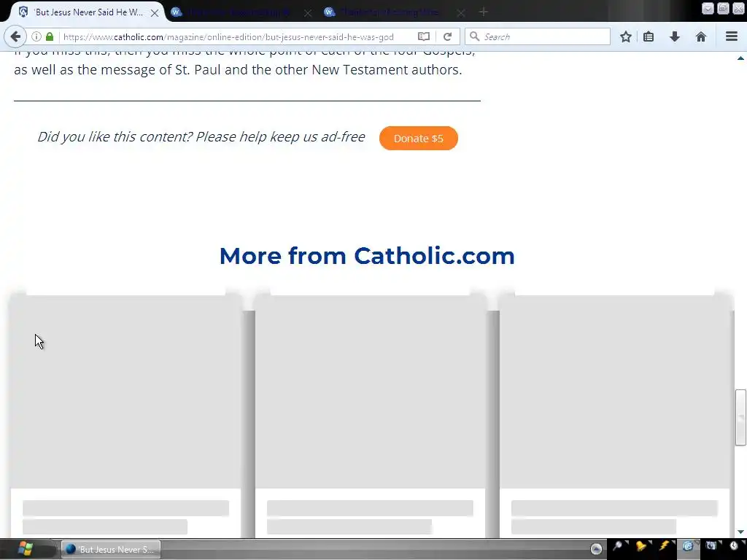The width and height of the screenshot is (747, 560).
Task: Toggle Reader View icon in address bar
Action: coord(424,36)
